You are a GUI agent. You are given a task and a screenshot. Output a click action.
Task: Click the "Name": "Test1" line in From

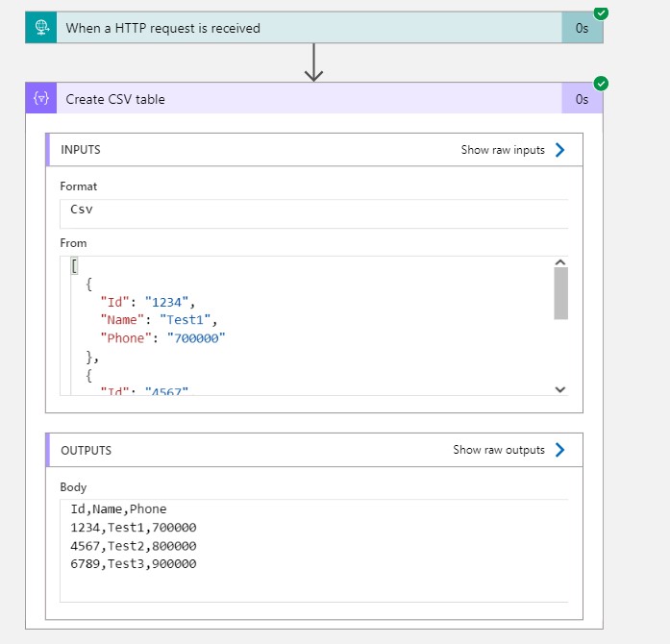point(159,320)
